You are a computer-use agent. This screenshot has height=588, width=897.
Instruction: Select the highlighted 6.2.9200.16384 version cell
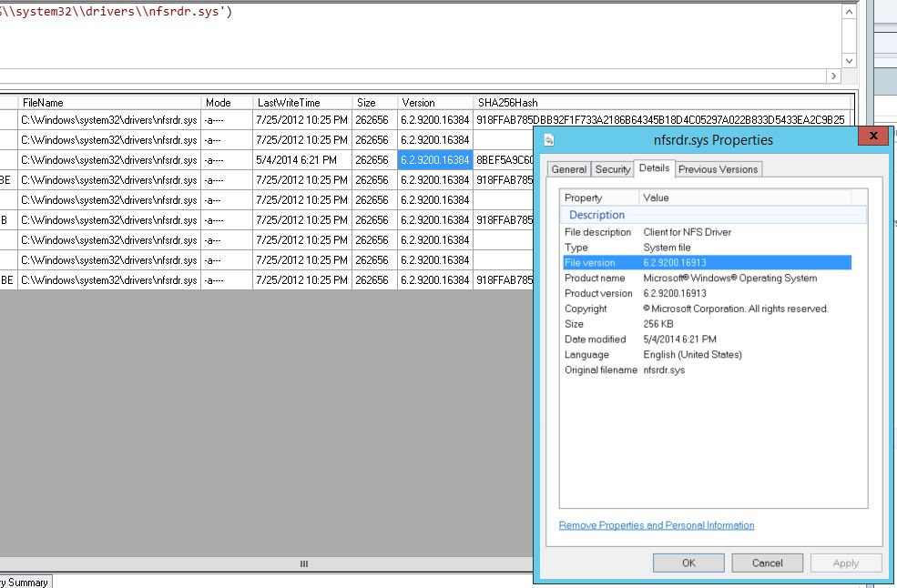click(x=435, y=160)
